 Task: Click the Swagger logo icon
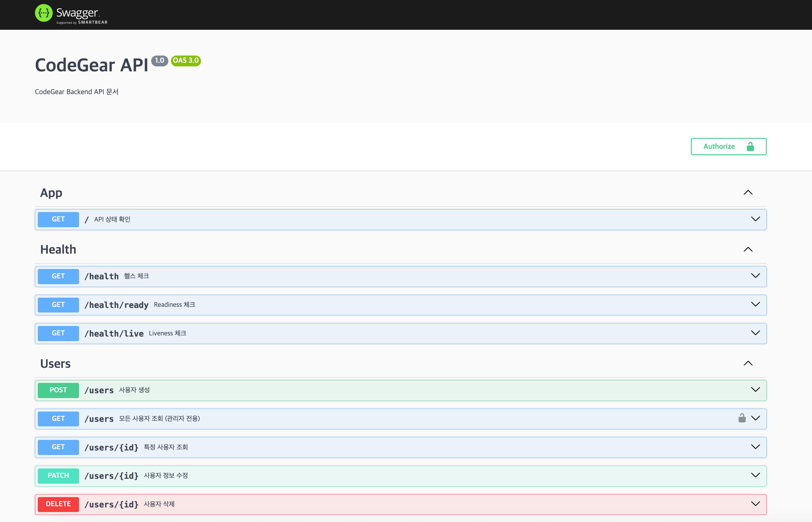tap(44, 13)
